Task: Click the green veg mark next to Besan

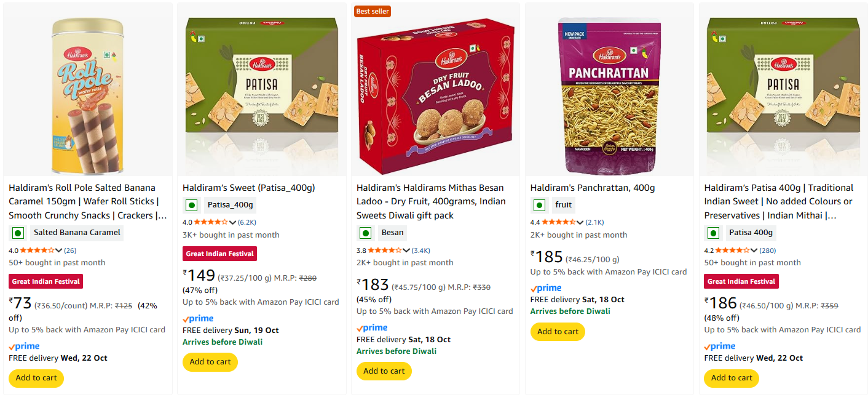Action: click(x=366, y=233)
